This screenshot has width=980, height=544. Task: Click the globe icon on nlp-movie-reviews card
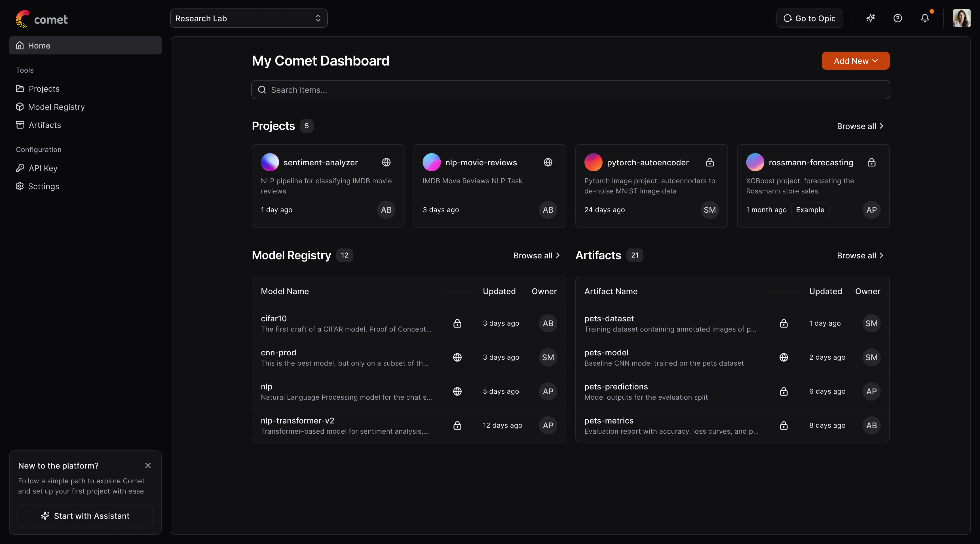tap(548, 163)
